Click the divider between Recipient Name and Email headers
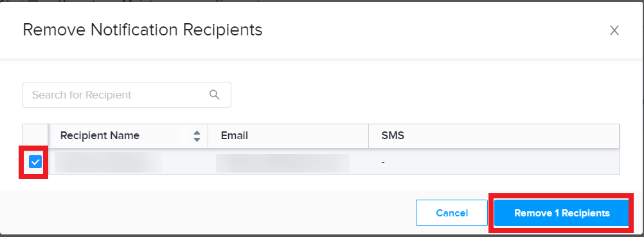 tap(208, 135)
